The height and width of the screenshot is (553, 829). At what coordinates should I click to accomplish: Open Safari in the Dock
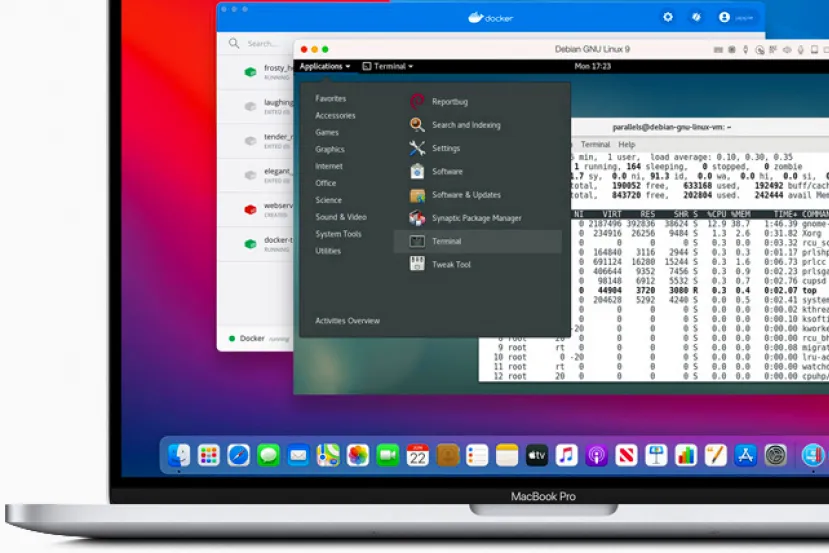point(238,455)
